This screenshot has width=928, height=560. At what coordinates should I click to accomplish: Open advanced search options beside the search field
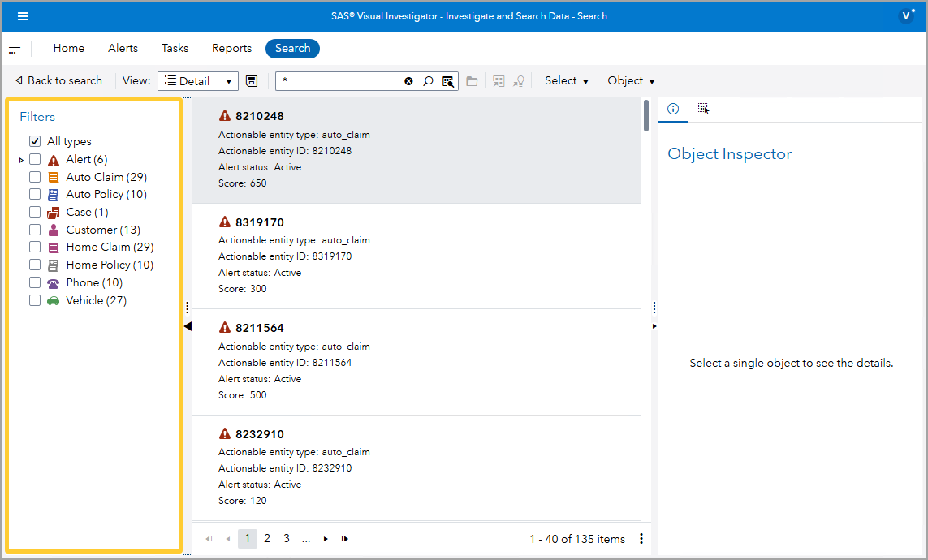point(448,80)
